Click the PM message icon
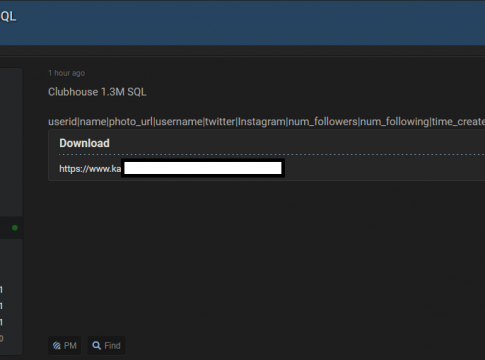The height and width of the screenshot is (360, 485). pos(57,346)
